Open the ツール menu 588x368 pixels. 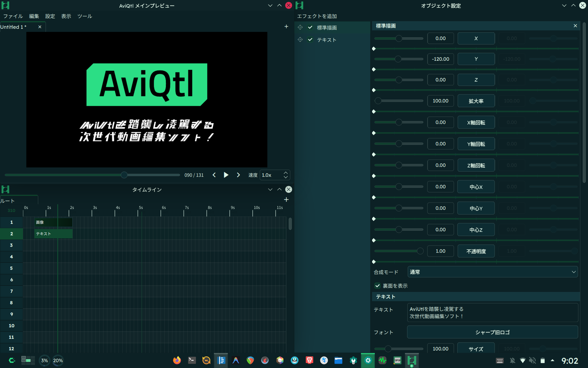(85, 16)
